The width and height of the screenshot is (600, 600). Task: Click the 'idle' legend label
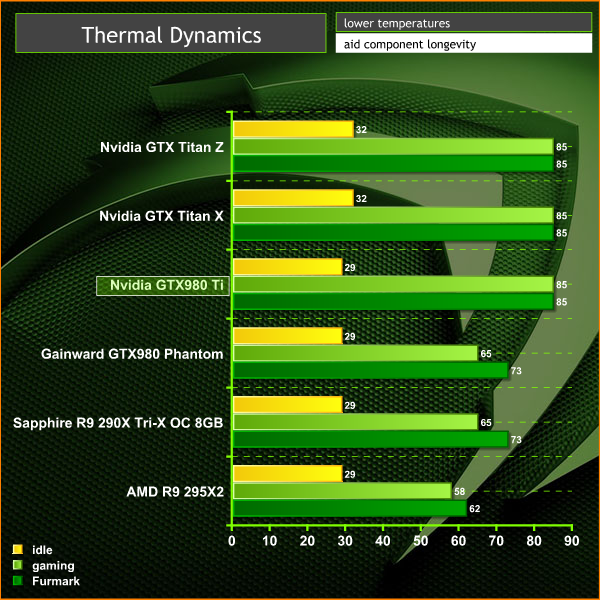pyautogui.click(x=42, y=550)
